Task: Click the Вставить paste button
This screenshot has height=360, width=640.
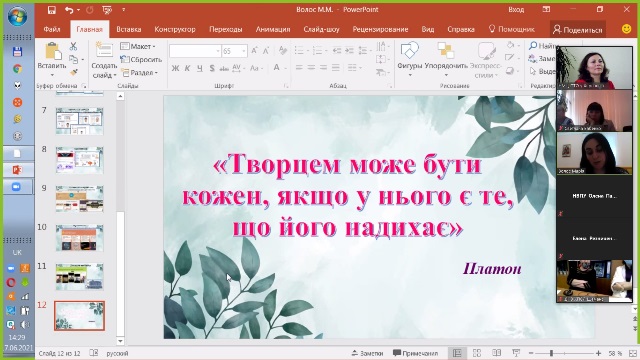Action: [52, 60]
